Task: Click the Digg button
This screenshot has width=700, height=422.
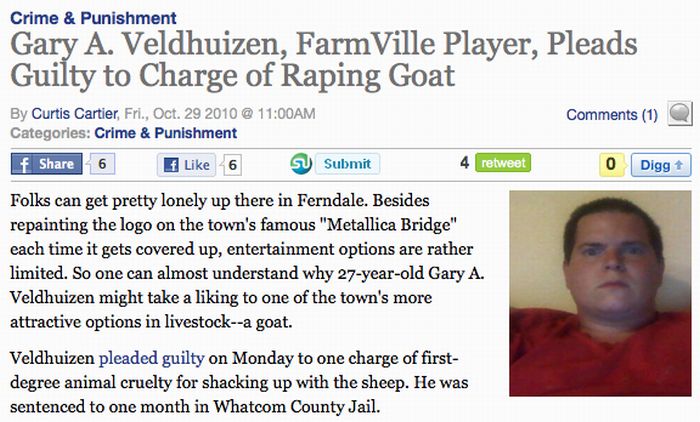Action: pos(661,165)
